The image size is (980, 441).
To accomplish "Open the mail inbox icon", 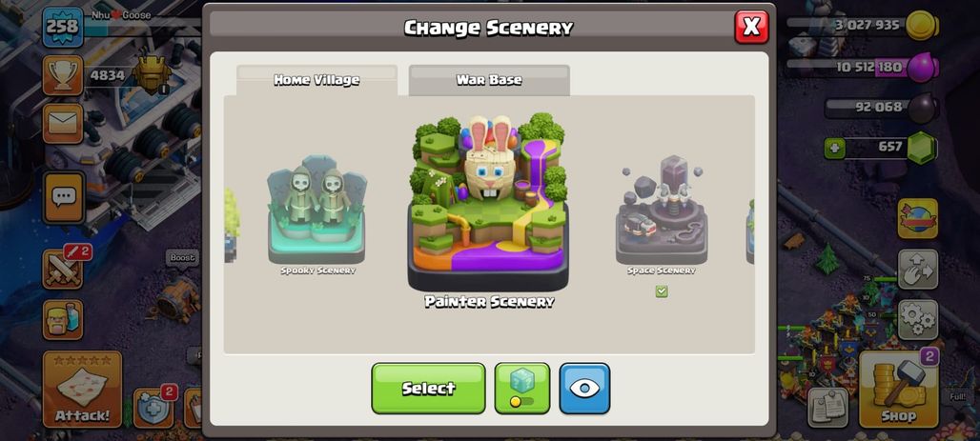I will click(63, 124).
